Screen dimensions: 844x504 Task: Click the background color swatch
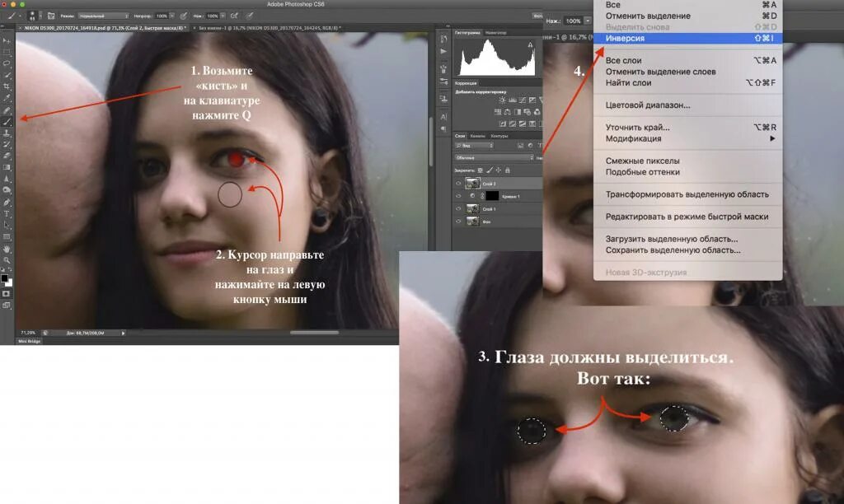9,283
